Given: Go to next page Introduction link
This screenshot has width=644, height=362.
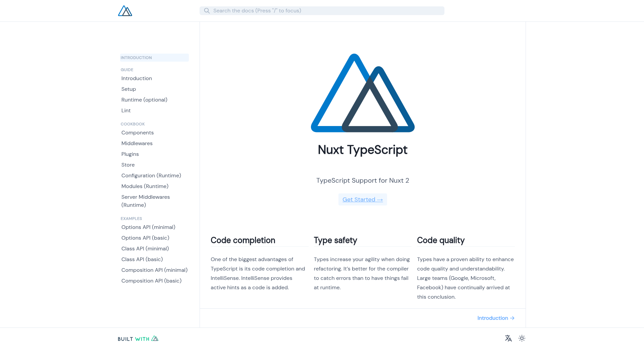Looking at the screenshot, I should tap(496, 318).
